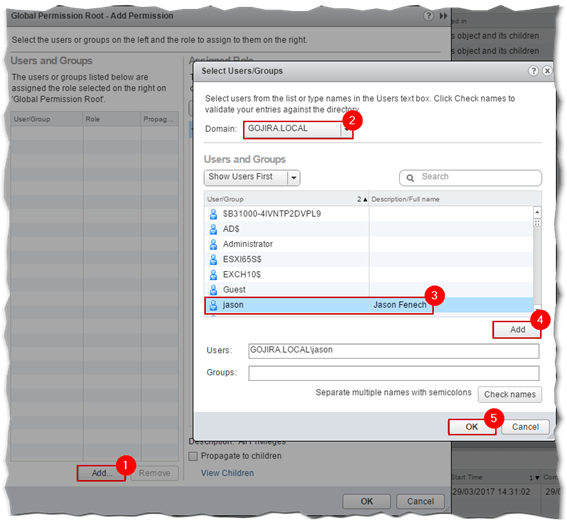Viewport: 567px width, 525px height.
Task: Cancel the Select Users/Groups dialog
Action: pos(525,427)
